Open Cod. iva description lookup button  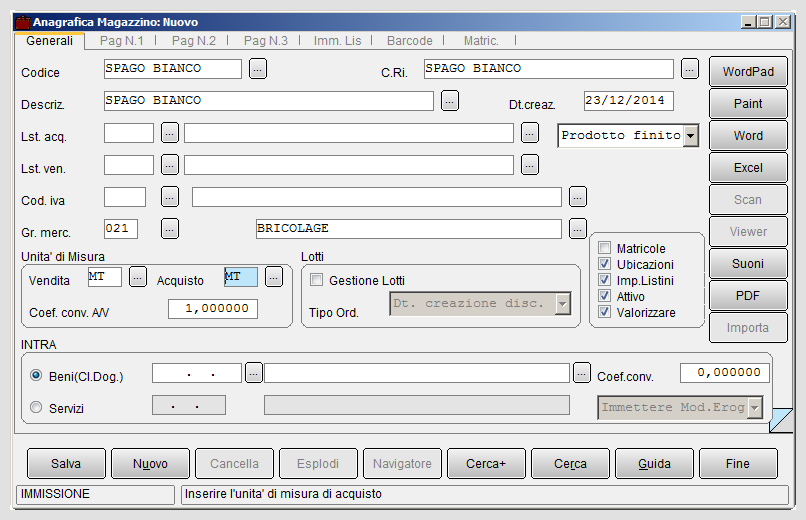[x=578, y=197]
